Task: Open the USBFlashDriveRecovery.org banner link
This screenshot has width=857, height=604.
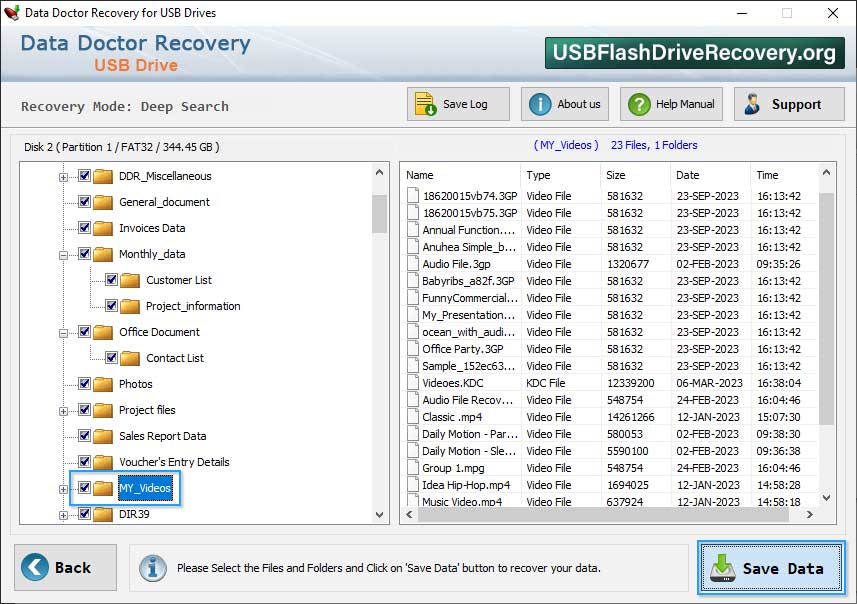Action: click(x=694, y=52)
